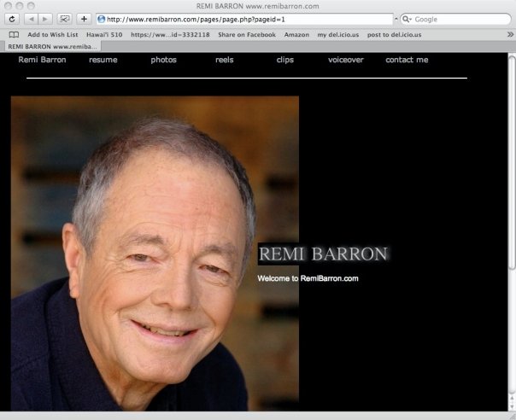Expand the bookmarks bar overflow chevron

(x=510, y=35)
